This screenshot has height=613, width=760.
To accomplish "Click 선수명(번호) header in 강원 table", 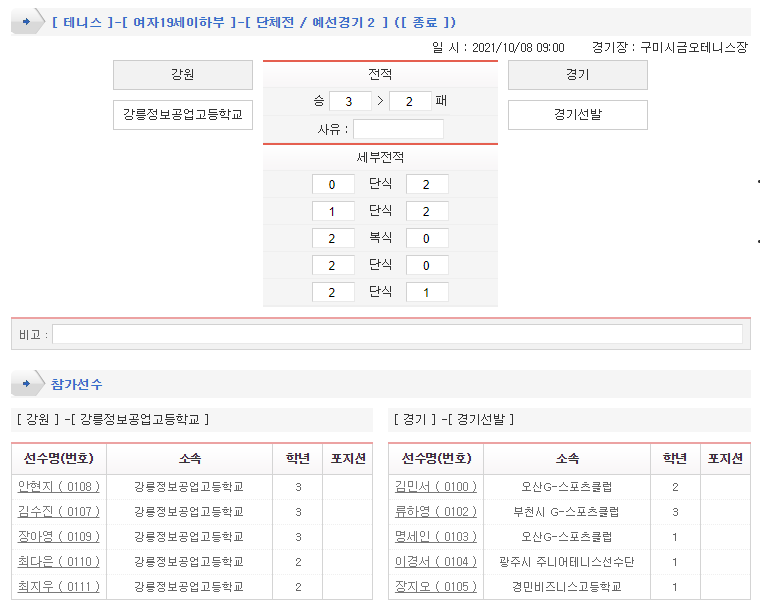I will point(59,458).
